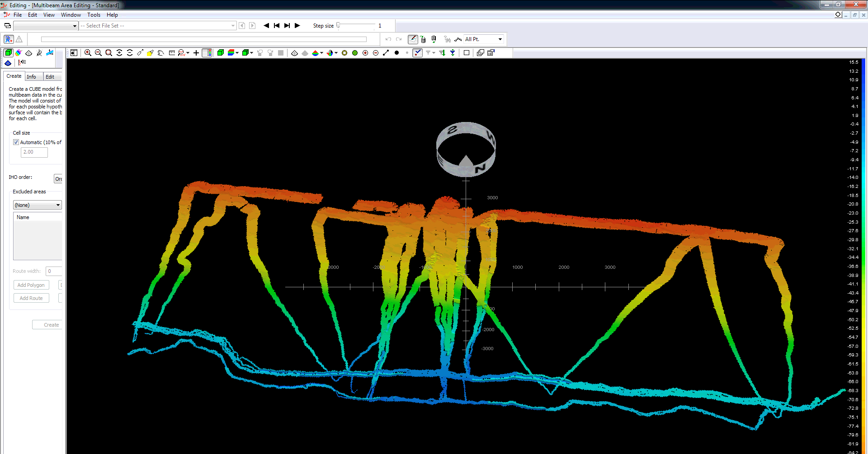Click the Step size slider handle
Viewport: 868px width, 454px height.
(338, 25)
